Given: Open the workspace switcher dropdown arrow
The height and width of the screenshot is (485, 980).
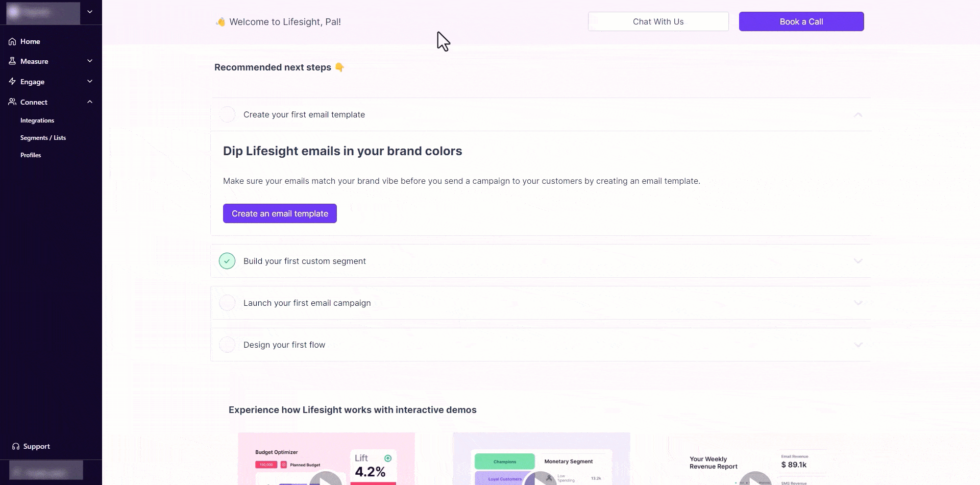Looking at the screenshot, I should (90, 12).
